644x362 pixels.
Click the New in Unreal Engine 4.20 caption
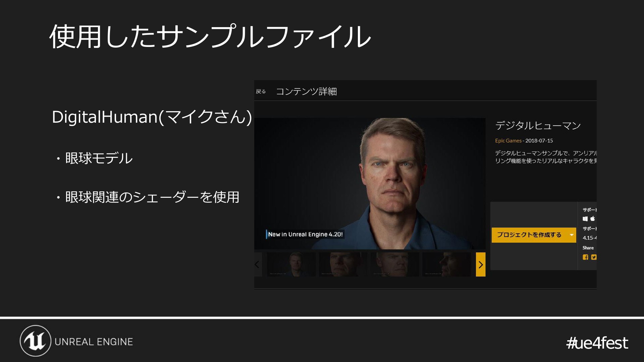305,234
